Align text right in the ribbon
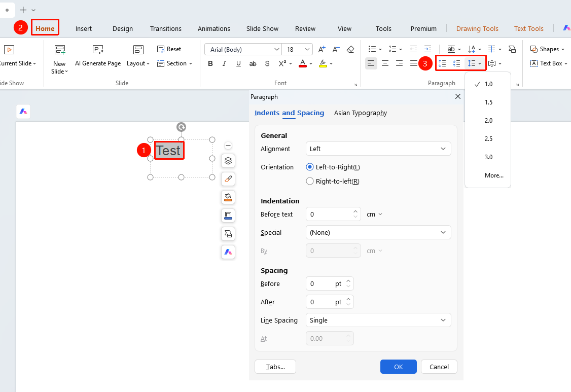The image size is (571, 392). [x=400, y=63]
